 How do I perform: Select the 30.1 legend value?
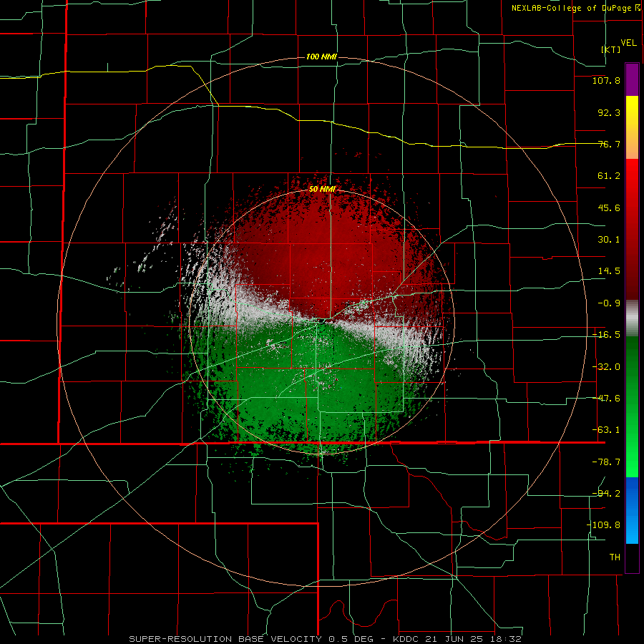click(609, 240)
